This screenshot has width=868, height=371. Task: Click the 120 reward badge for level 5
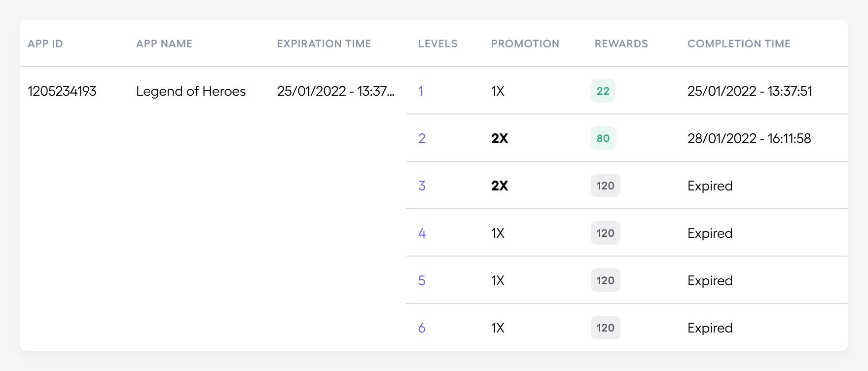(606, 280)
